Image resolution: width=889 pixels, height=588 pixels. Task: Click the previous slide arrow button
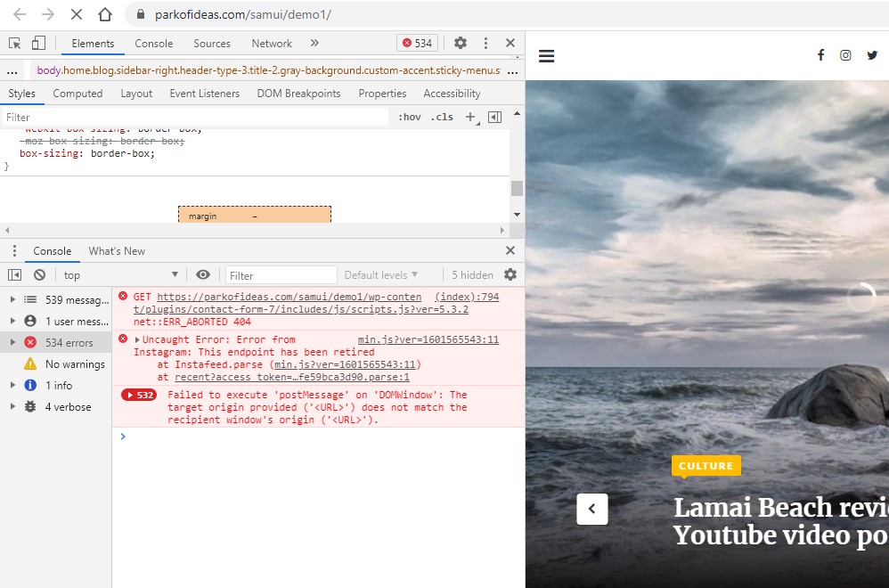(592, 510)
